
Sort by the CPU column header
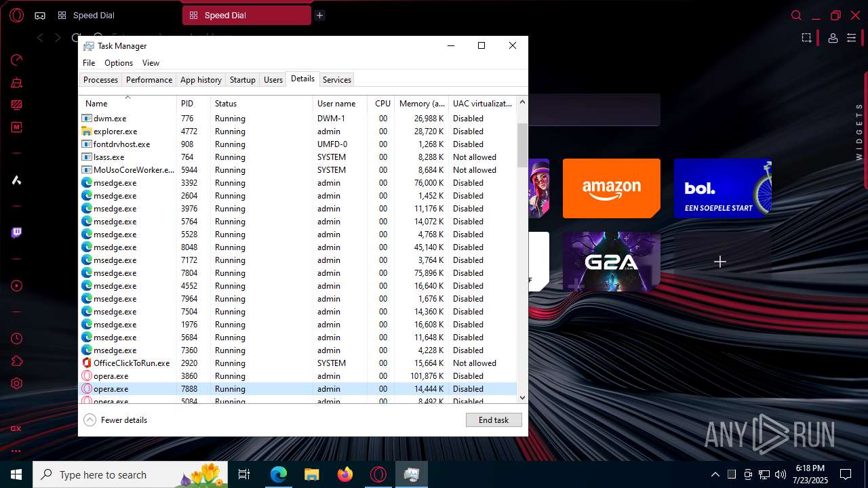click(x=381, y=103)
